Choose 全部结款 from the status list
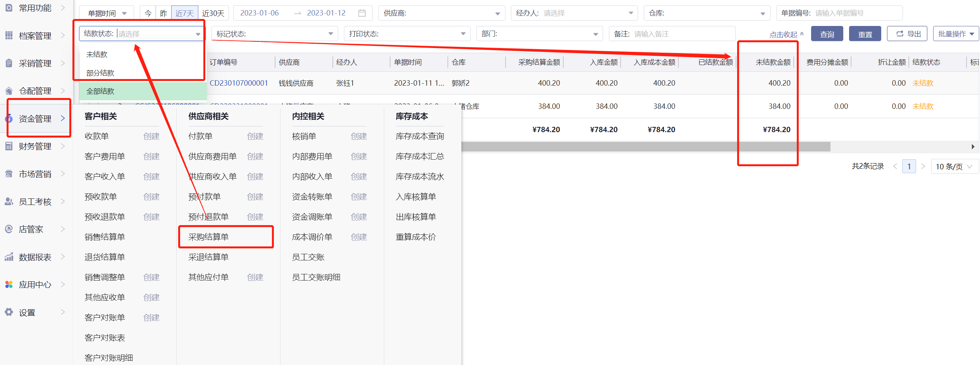980x365 pixels. pyautogui.click(x=100, y=91)
